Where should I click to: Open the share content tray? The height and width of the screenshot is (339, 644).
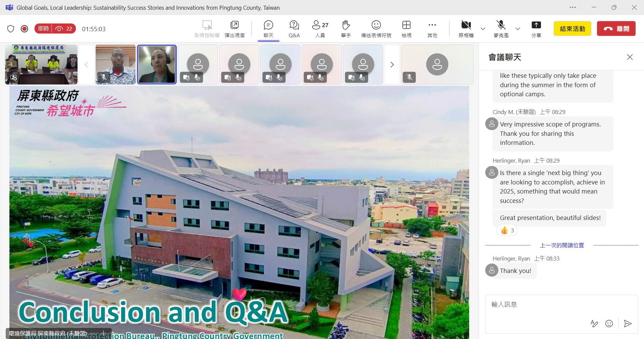[x=536, y=29]
